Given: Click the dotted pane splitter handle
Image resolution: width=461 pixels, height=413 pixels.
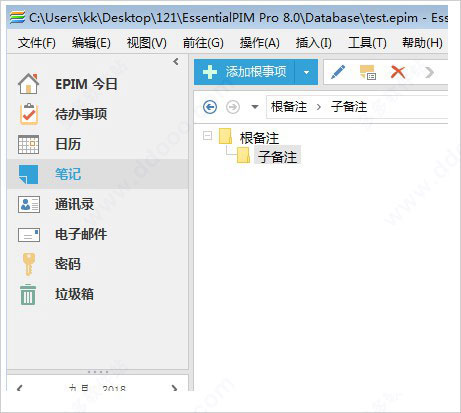Looking at the screenshot, I should point(98,372).
